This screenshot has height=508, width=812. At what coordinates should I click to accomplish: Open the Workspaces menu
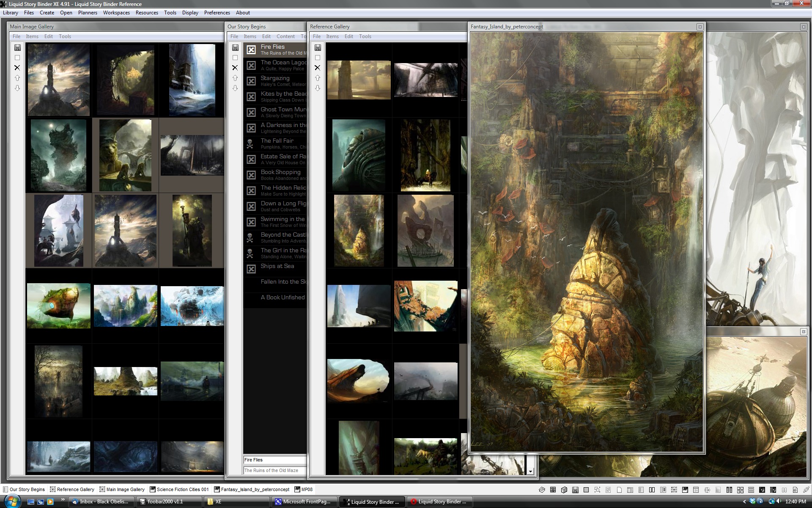coord(116,13)
